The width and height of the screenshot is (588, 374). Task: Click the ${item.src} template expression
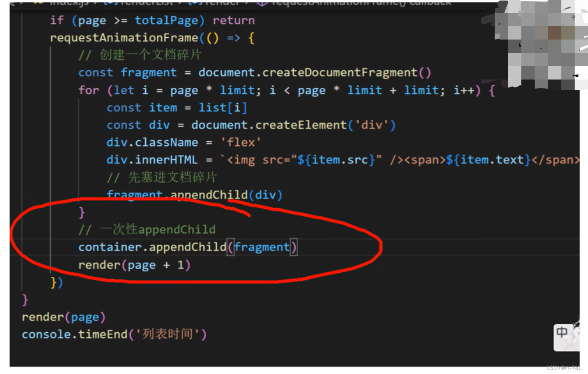click(x=336, y=160)
